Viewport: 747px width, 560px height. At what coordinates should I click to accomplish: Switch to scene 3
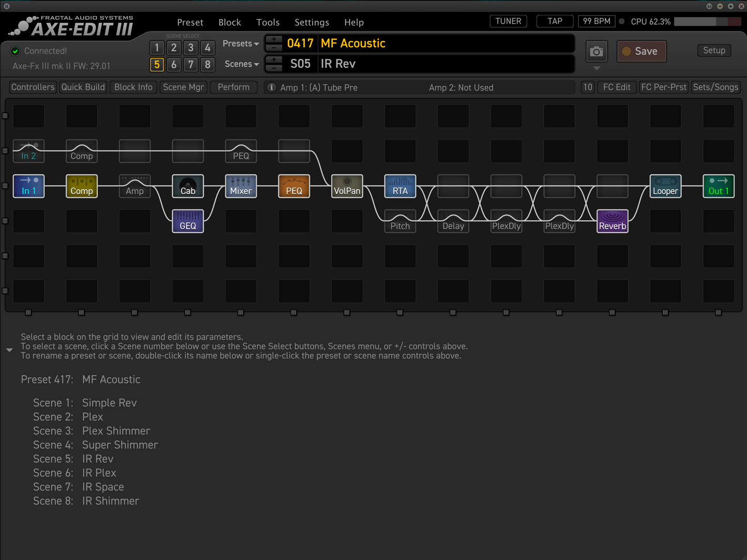[191, 48]
